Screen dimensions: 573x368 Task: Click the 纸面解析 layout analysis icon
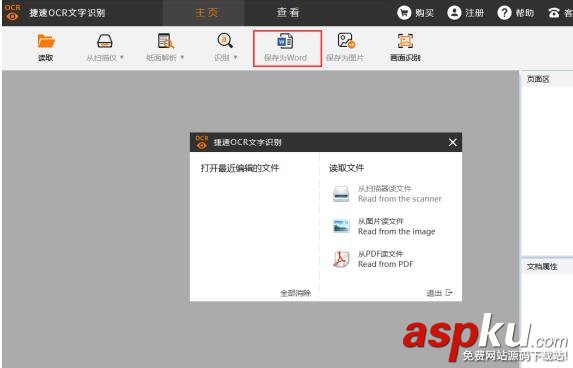[165, 41]
